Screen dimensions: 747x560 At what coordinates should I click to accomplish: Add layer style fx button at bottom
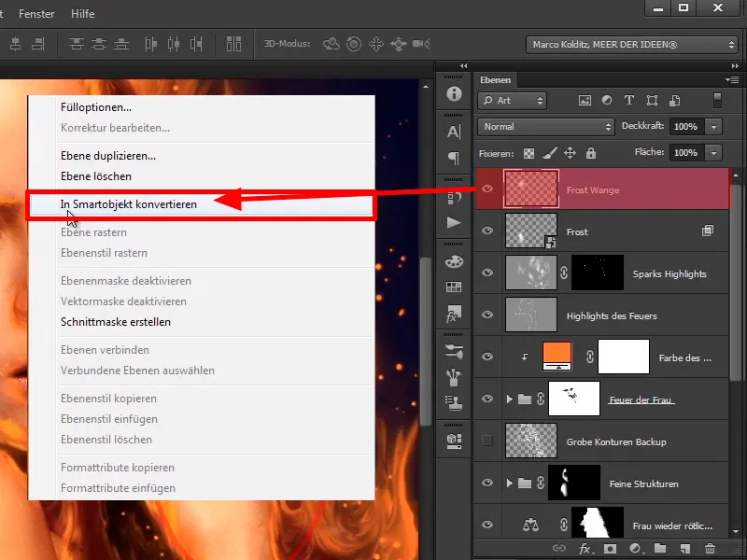tap(585, 549)
